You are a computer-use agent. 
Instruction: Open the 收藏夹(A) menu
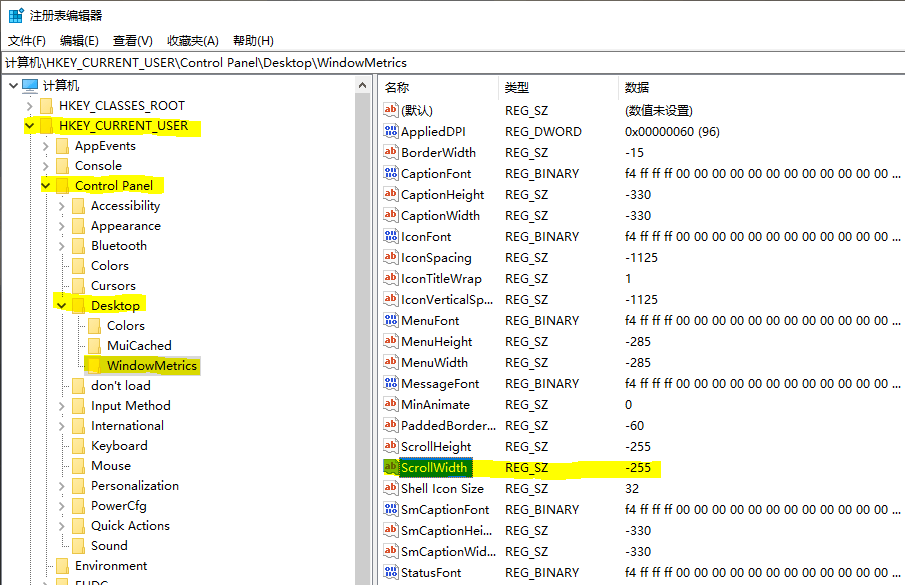point(192,40)
